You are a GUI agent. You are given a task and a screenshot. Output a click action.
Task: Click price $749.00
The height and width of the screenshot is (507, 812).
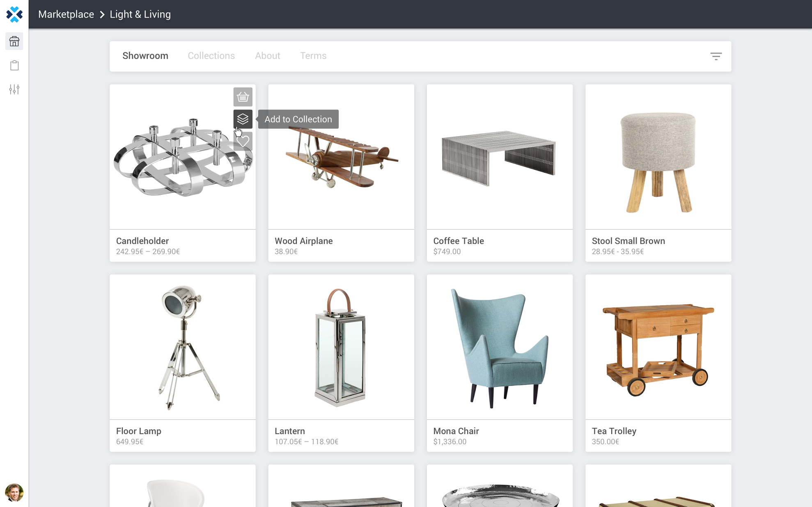[x=447, y=251]
